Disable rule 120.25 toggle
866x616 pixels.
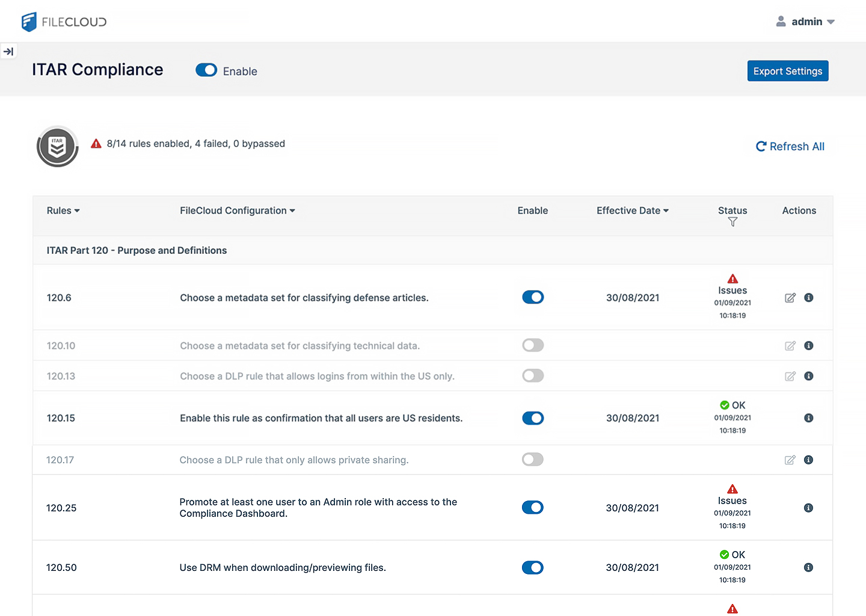click(533, 508)
